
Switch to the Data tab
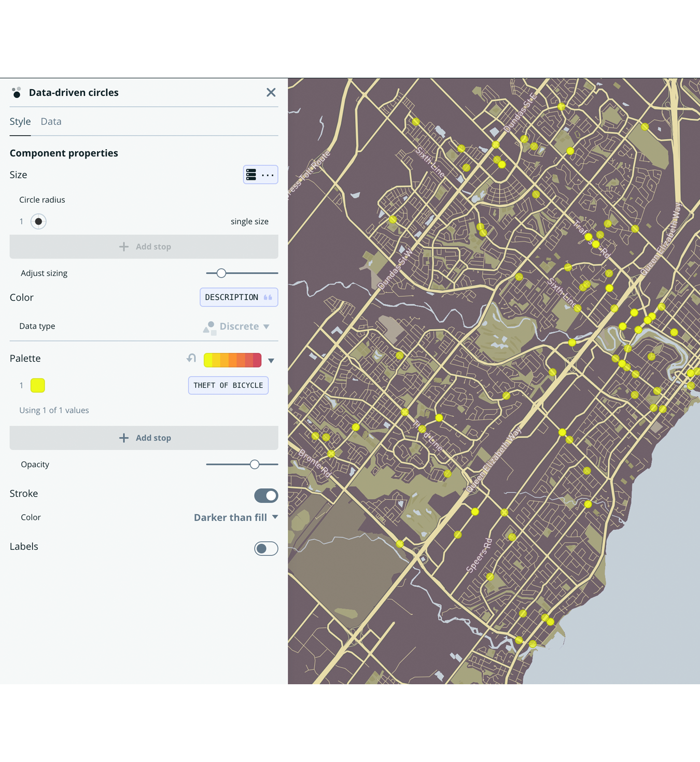point(51,121)
